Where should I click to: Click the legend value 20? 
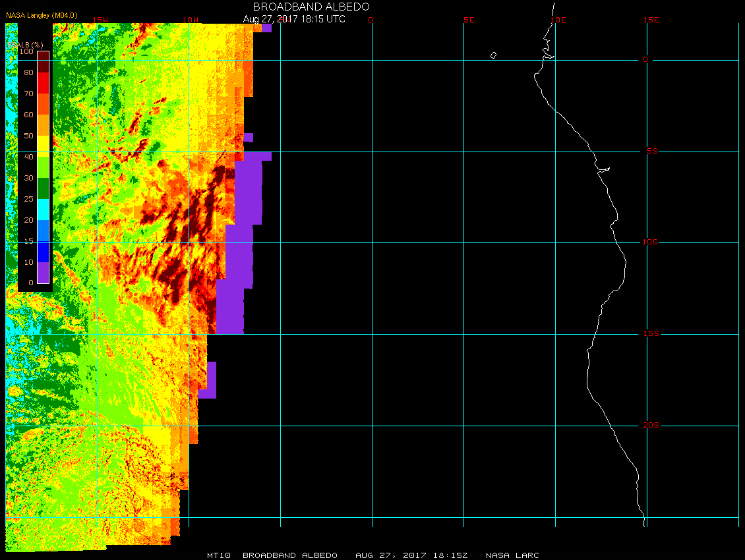28,220
